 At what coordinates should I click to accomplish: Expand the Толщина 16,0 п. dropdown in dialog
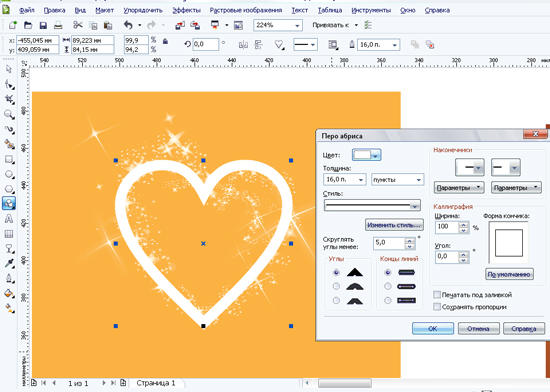click(361, 180)
